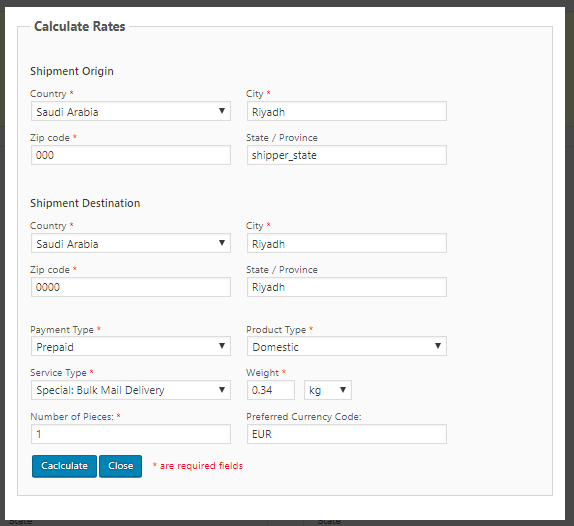Expand the destination Country dropdown
574x526 pixels.
[x=131, y=243]
